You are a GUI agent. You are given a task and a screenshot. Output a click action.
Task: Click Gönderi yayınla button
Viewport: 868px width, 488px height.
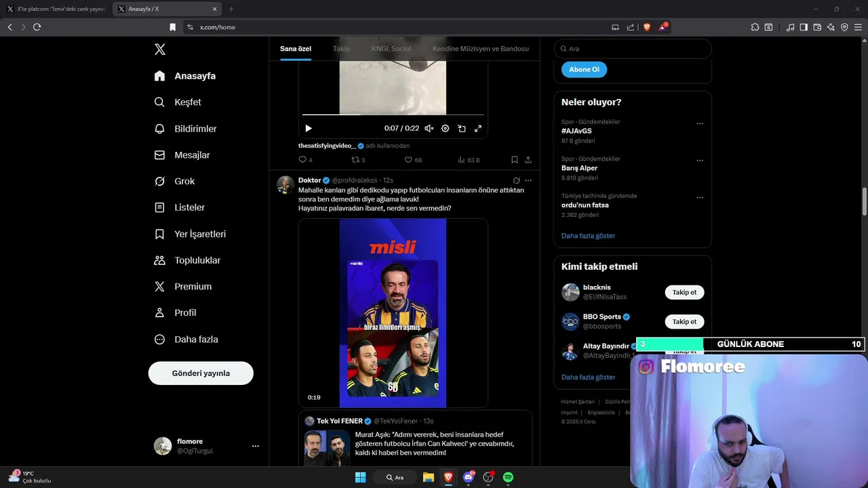coord(201,373)
